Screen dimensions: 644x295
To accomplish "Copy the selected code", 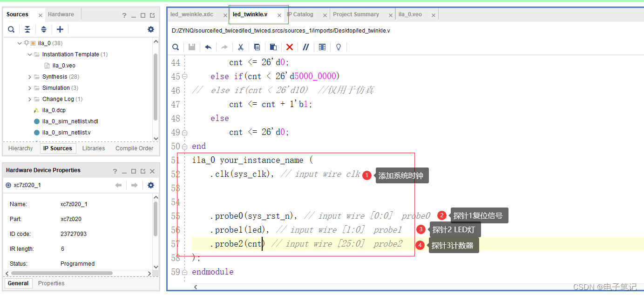I will [x=257, y=47].
